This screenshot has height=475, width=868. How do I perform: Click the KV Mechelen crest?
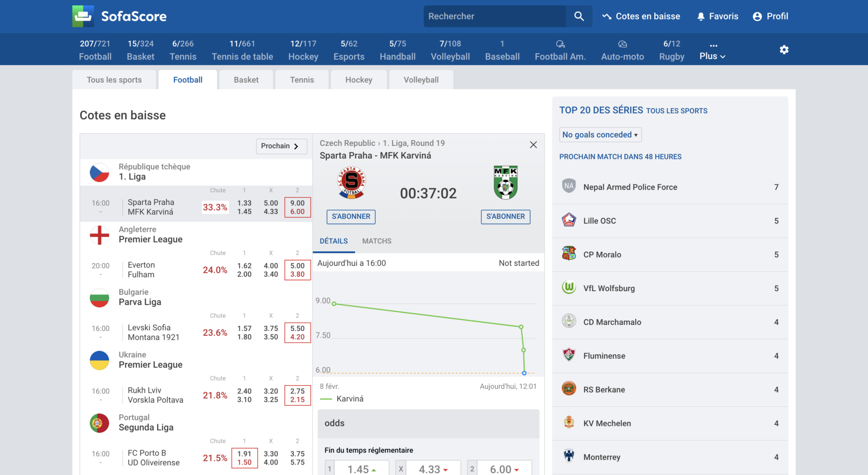[569, 423]
